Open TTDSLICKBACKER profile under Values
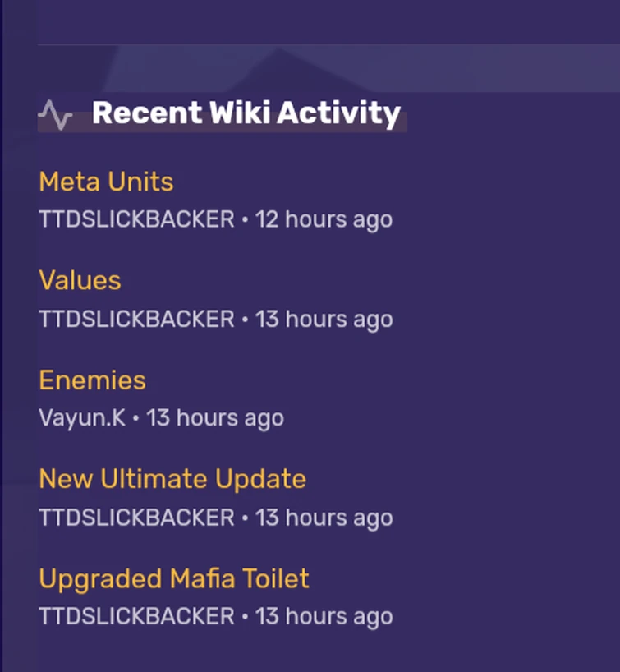This screenshot has width=620, height=672. [x=136, y=319]
